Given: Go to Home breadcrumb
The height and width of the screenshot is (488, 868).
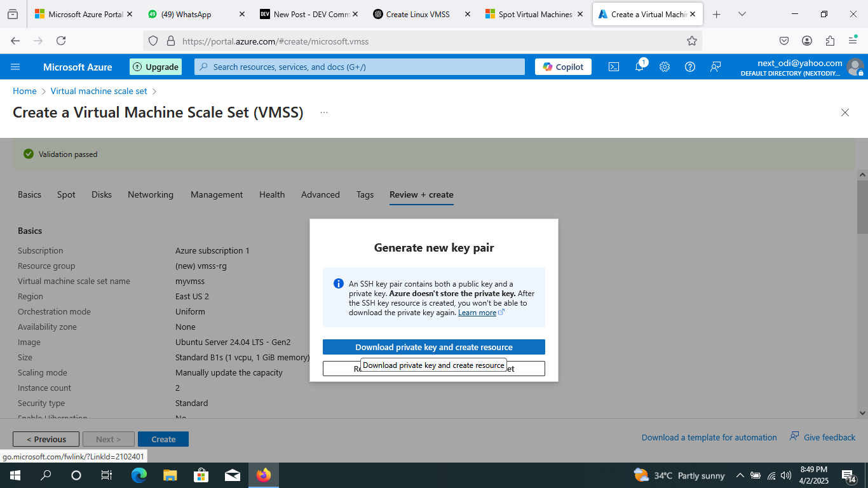Looking at the screenshot, I should tap(25, 91).
